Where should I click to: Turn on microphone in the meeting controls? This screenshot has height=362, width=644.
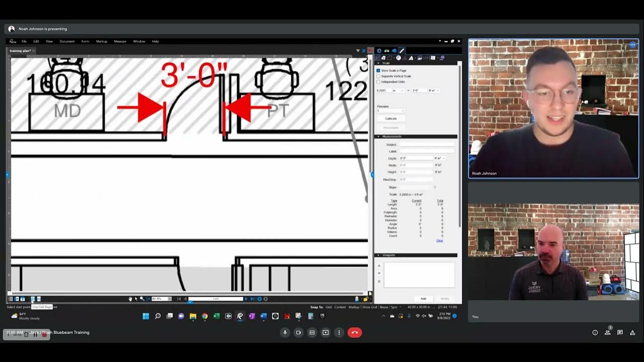(285, 332)
